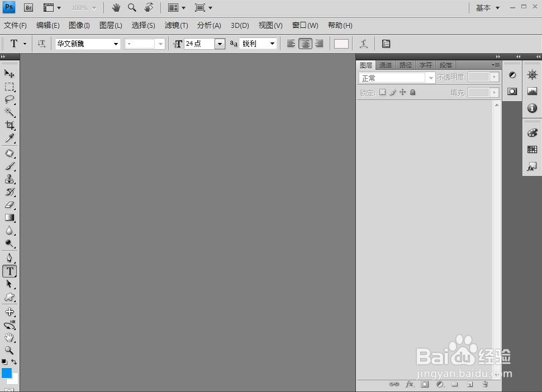This screenshot has height=392, width=542.
Task: Click the white background color swatch
Action: click(14, 380)
